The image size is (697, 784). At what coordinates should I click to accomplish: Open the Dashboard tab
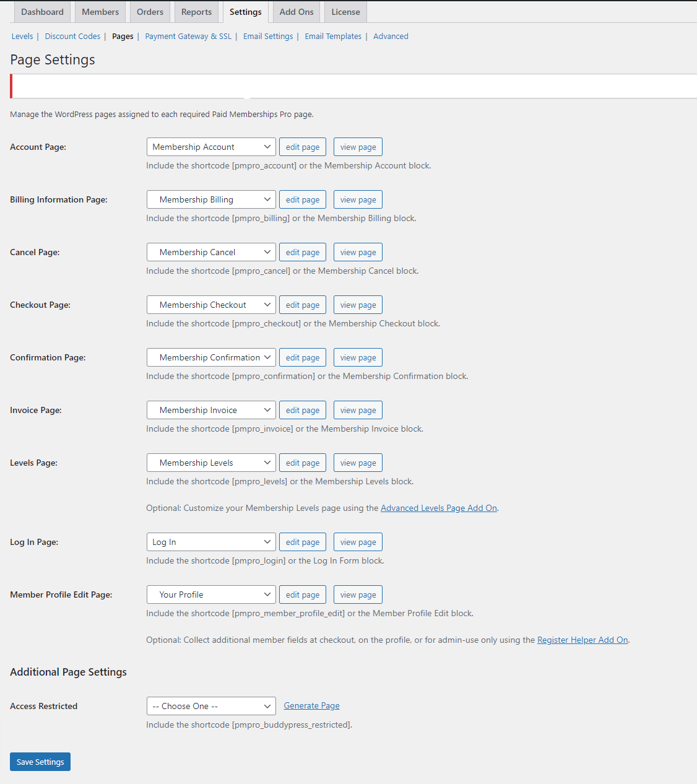pyautogui.click(x=42, y=12)
